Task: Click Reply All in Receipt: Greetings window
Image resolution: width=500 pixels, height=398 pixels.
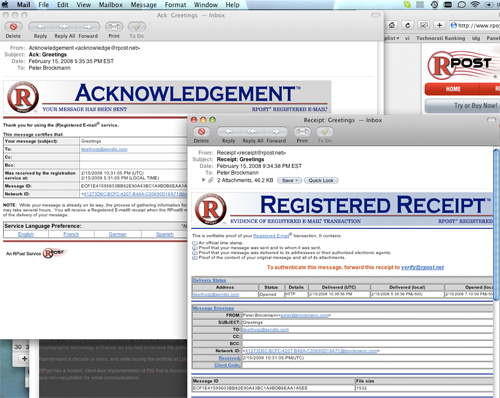Action: [x=252, y=132]
